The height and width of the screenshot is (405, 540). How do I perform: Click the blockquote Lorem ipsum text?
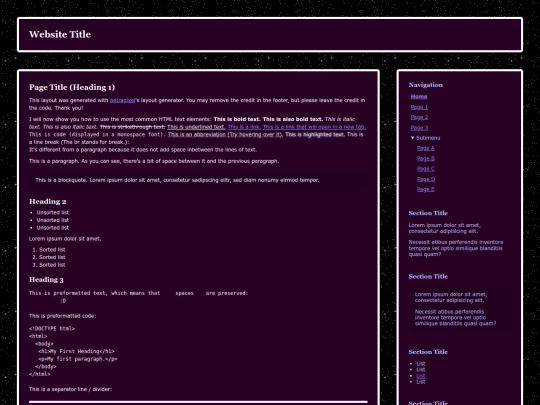(x=177, y=180)
